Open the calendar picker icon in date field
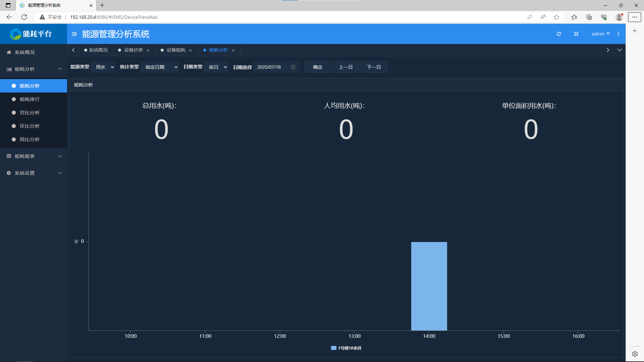Screen dimensions: 644x362 293,67
